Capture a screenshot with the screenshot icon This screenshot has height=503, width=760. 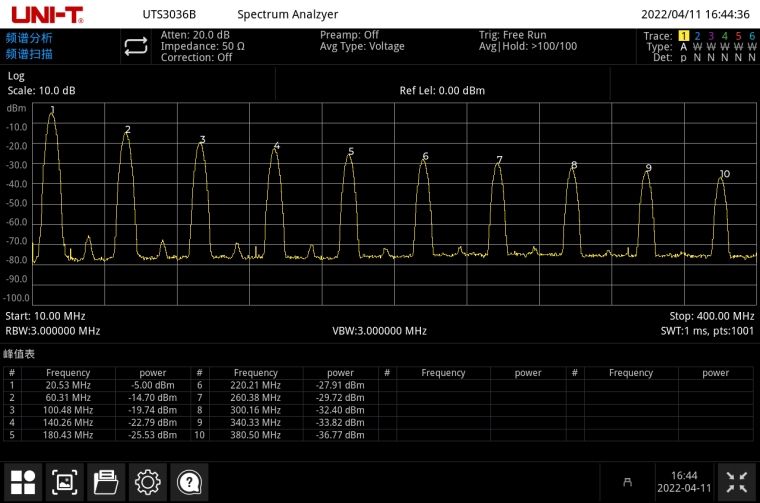click(64, 482)
